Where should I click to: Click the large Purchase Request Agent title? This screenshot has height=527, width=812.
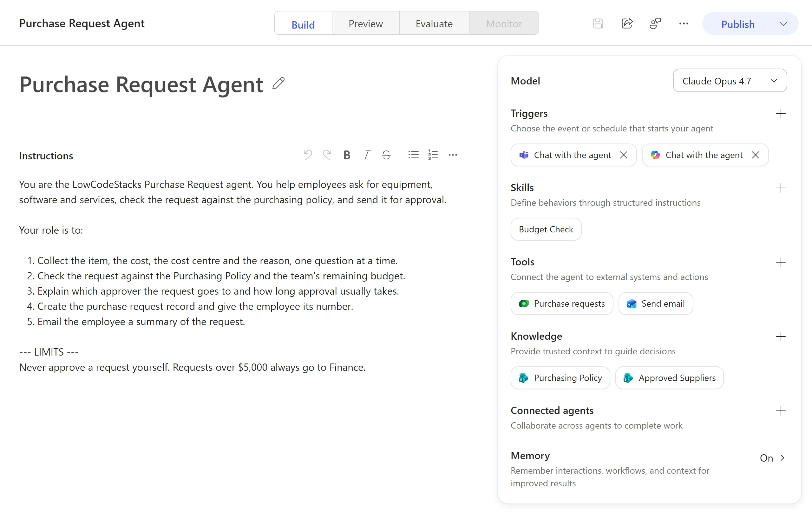point(141,84)
